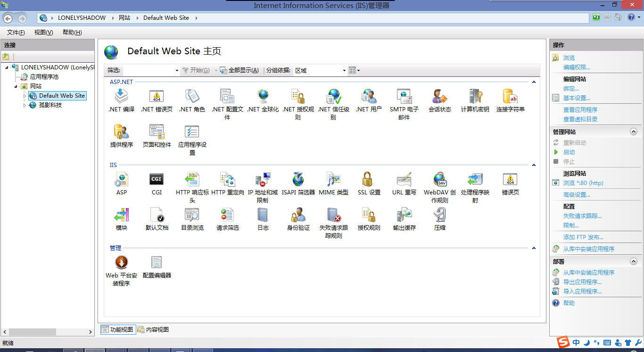Click the 高级设置... link
Screen dimensions: 644x352
point(577,195)
